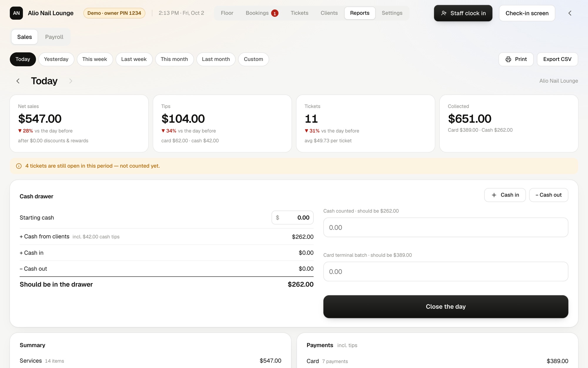Image resolution: width=588 pixels, height=368 pixels.
Task: Open the Clients tab
Action: (329, 13)
